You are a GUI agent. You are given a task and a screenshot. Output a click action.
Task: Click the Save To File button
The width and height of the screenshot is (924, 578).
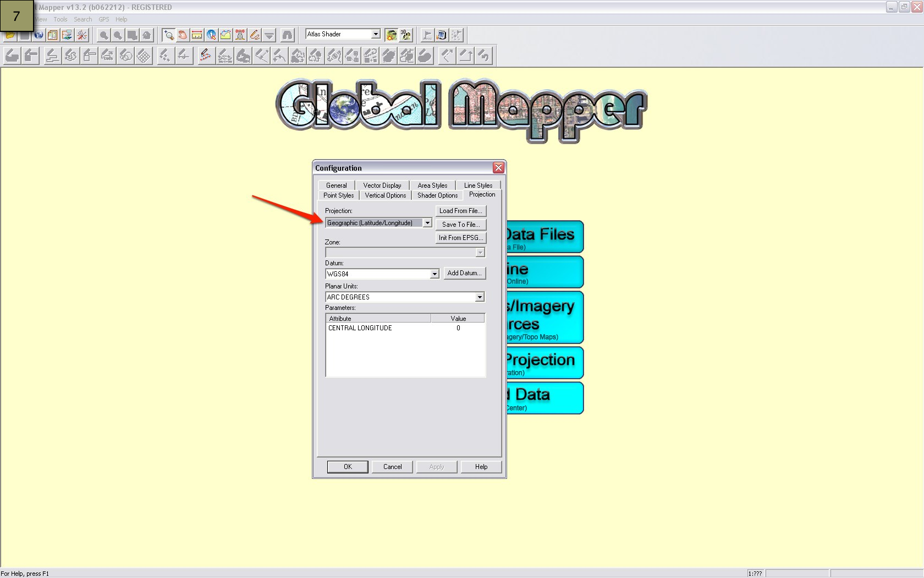461,225
